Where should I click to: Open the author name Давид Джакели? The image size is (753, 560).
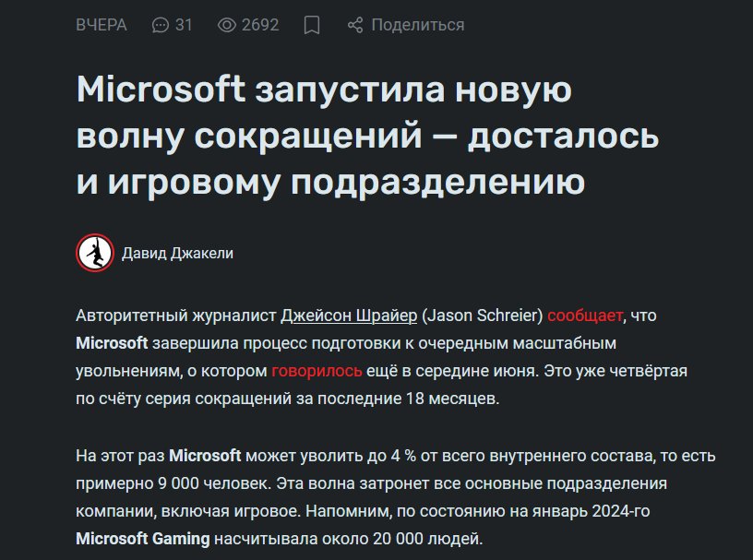178,253
